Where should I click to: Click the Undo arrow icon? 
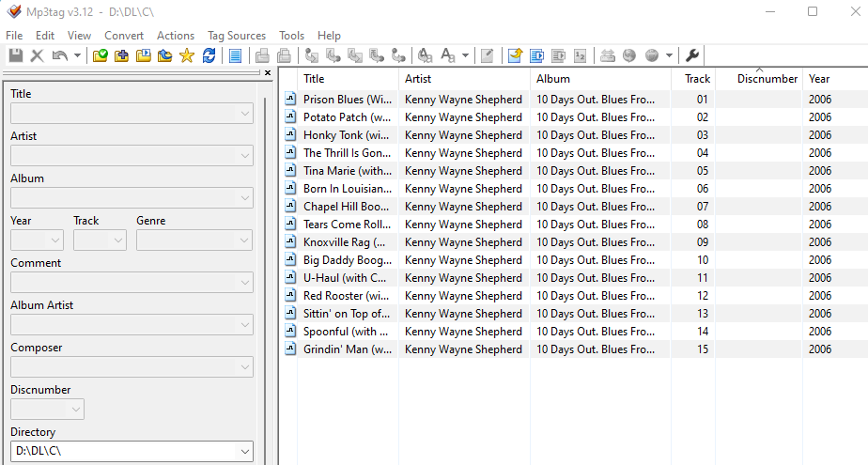click(60, 55)
